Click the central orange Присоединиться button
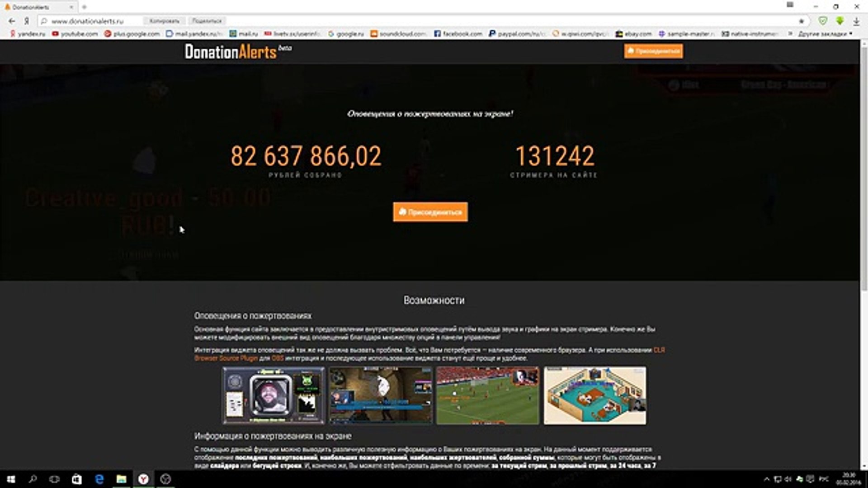 click(x=430, y=212)
